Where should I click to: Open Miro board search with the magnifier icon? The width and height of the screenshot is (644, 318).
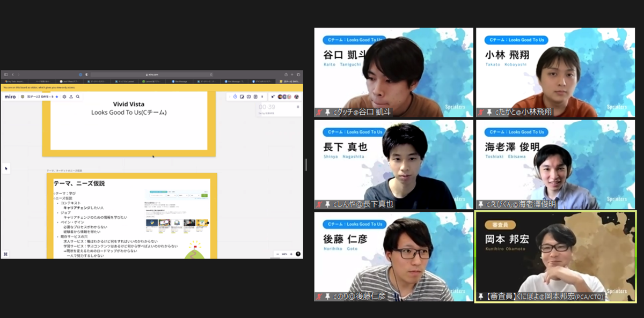pyautogui.click(x=77, y=97)
